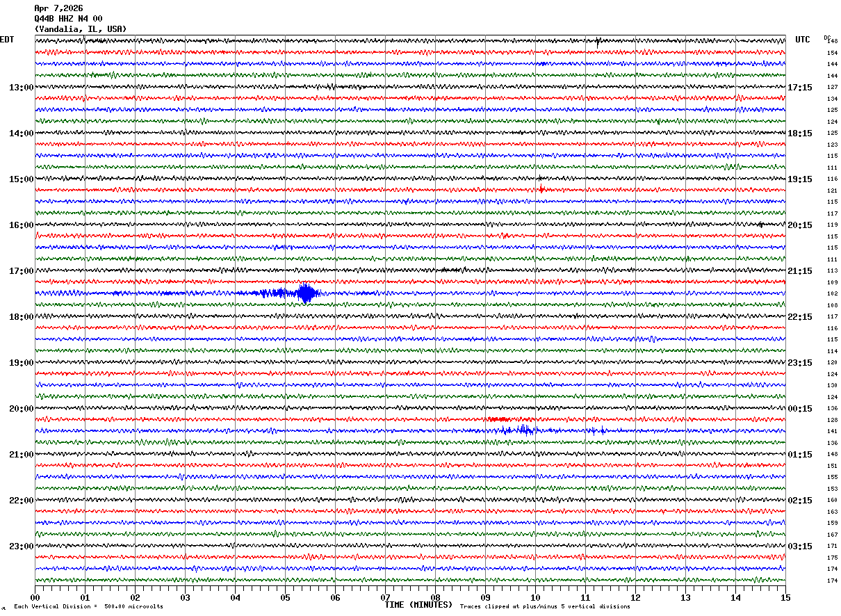The width and height of the screenshot is (841, 616).
Task: Click the DC offset value "134"
Action: (832, 99)
